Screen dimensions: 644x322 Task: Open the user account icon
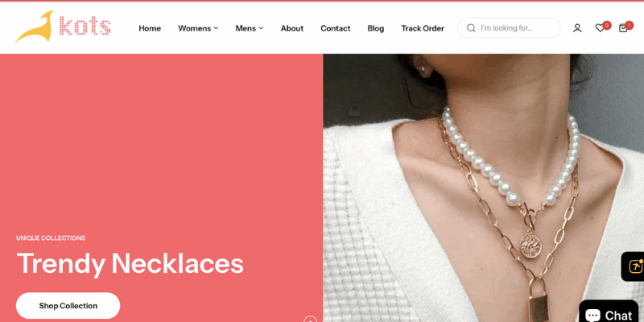coord(577,28)
